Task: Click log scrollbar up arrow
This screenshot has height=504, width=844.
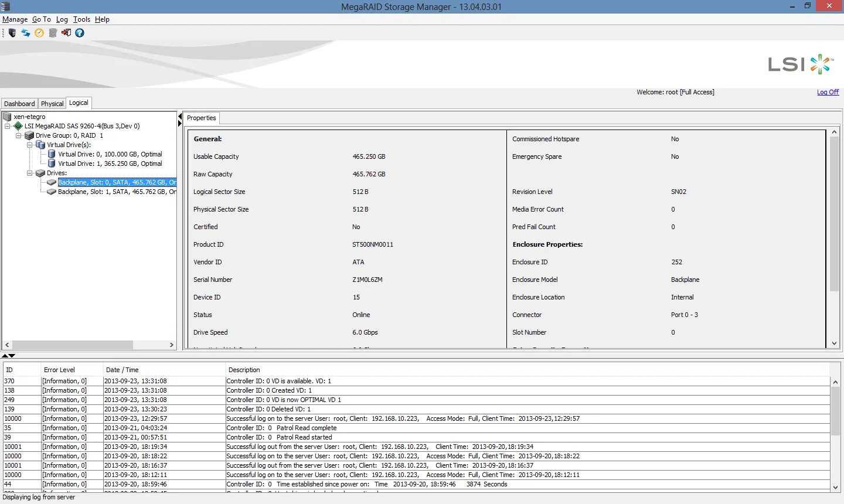Action: point(835,382)
